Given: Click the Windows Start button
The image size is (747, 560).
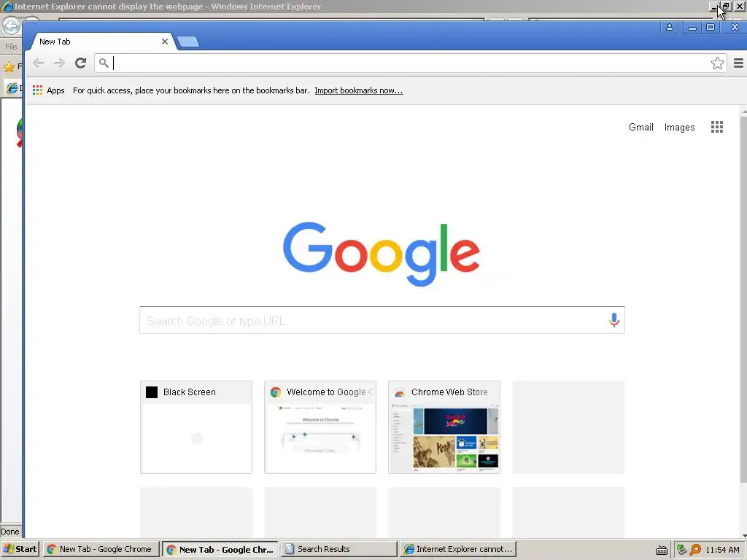Looking at the screenshot, I should point(20,549).
